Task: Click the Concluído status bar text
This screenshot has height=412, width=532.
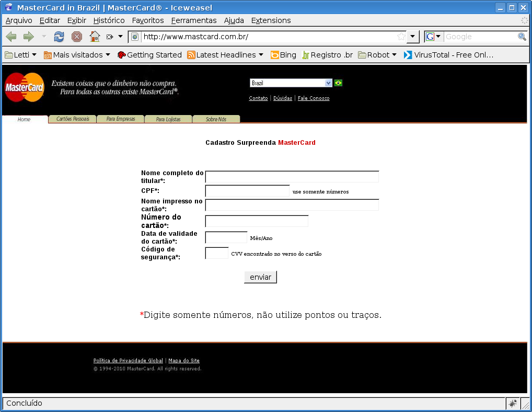Action: (25, 403)
